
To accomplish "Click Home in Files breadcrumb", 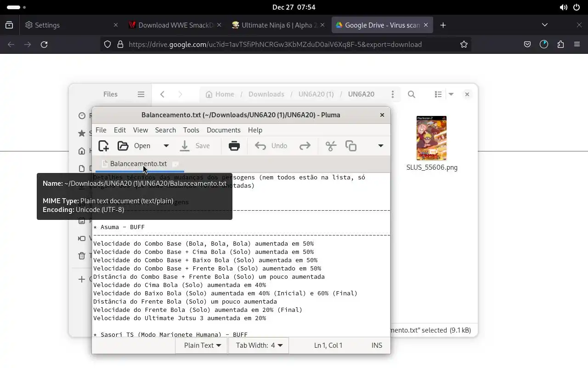I will (x=220, y=94).
